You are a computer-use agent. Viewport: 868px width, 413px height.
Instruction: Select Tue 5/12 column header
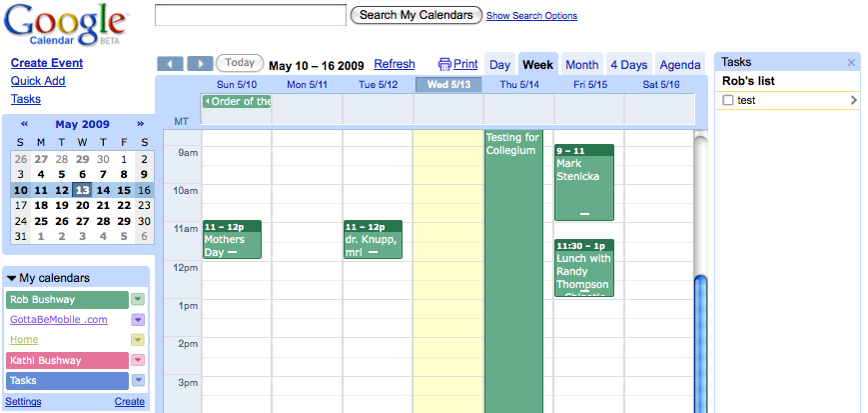point(379,85)
